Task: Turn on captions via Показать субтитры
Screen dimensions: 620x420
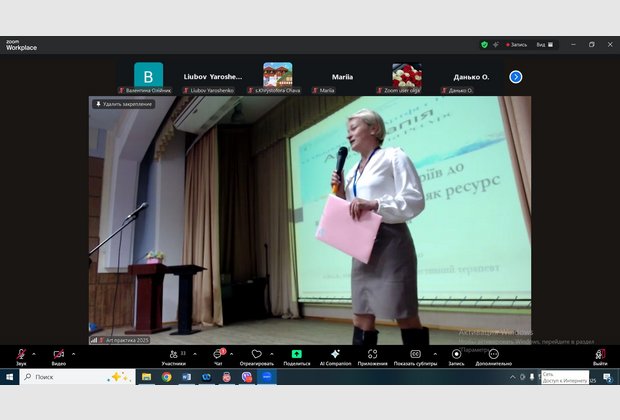Action: [x=415, y=356]
